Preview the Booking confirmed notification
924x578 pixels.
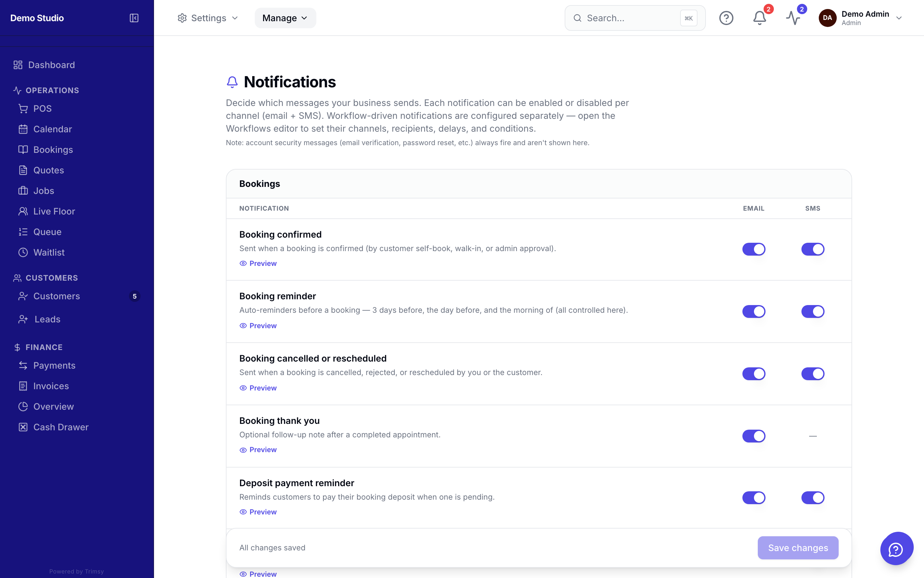(x=258, y=263)
